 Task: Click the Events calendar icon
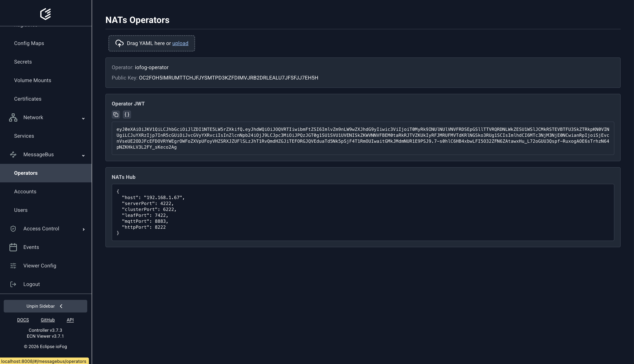pyautogui.click(x=13, y=247)
